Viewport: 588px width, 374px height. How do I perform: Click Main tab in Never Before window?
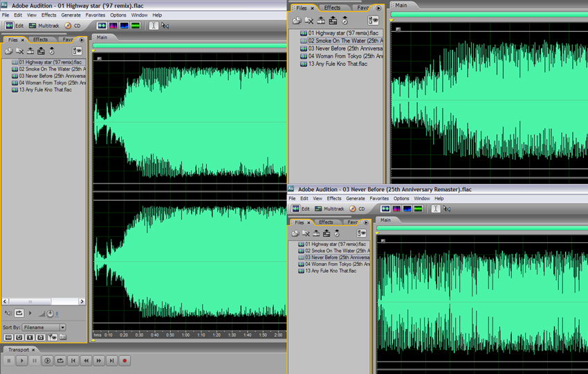coord(385,220)
